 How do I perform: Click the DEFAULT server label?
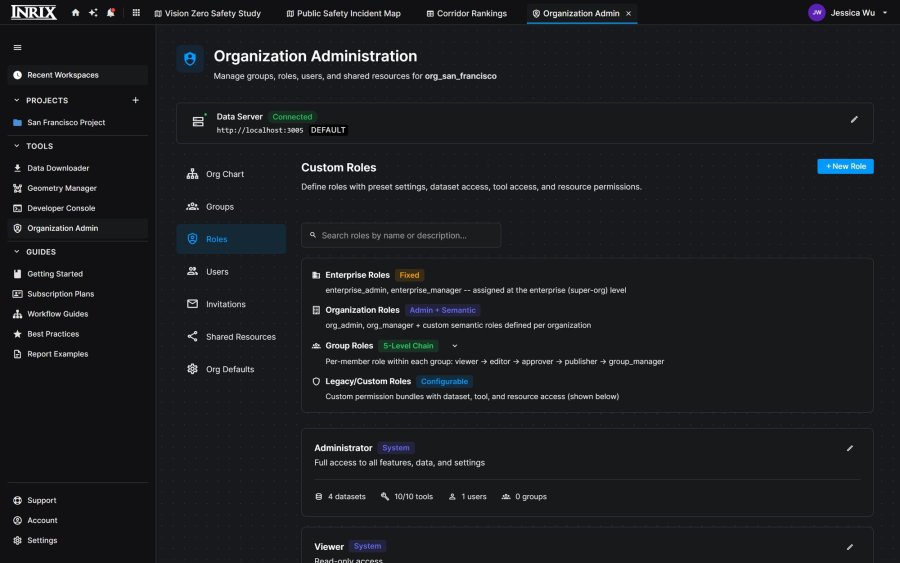tap(328, 130)
